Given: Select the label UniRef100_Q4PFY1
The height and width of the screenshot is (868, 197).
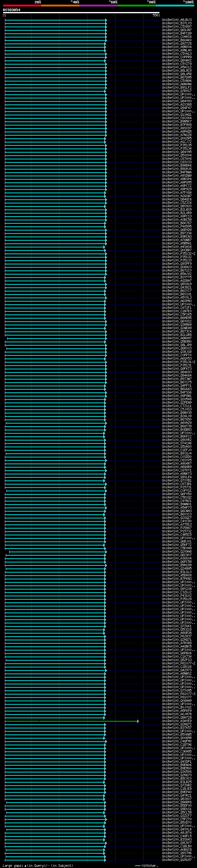Looking at the screenshot, I should (177, 386).
